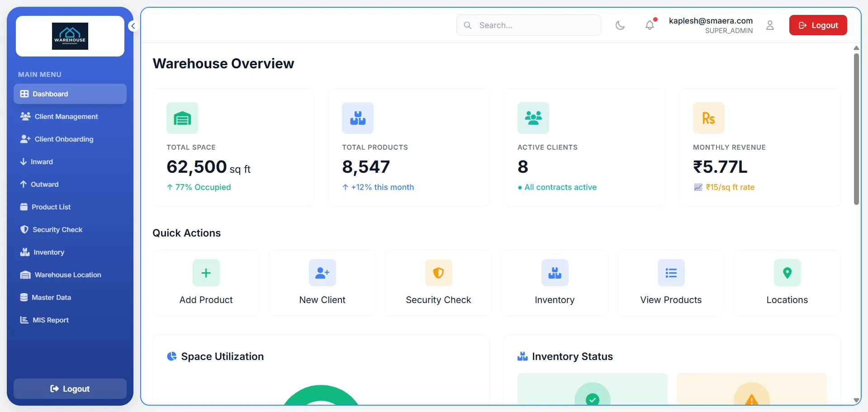Image resolution: width=868 pixels, height=412 pixels.
Task: Open New Client quick action icon
Action: coord(322,273)
